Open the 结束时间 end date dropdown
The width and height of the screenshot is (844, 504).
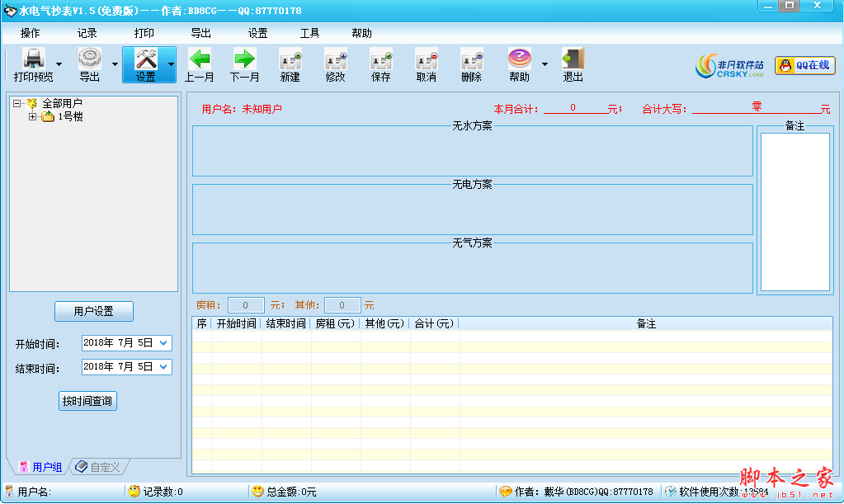pos(165,366)
